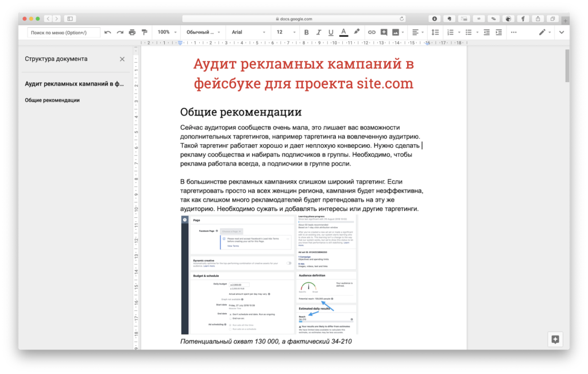Open a new Safari tab

tap(565, 20)
